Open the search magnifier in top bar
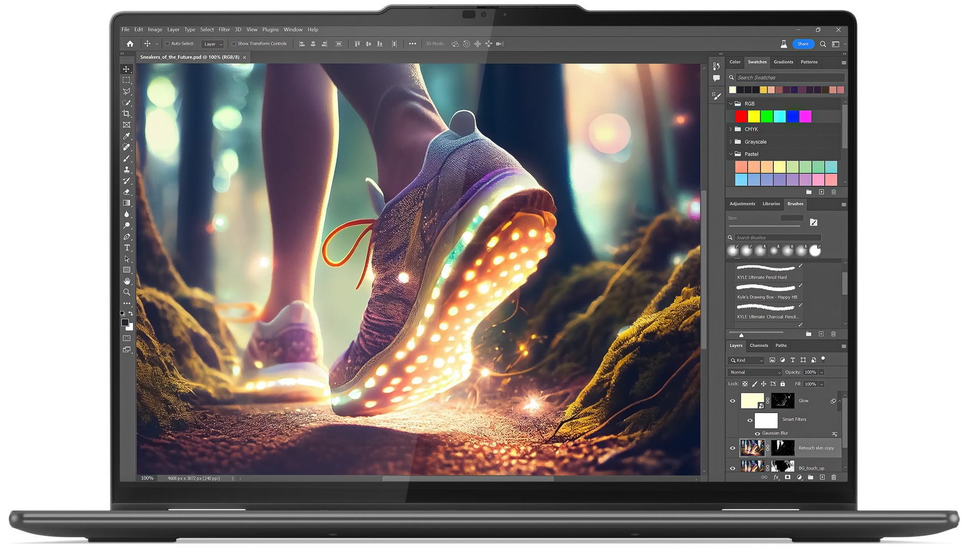972x560 pixels. pyautogui.click(x=823, y=44)
